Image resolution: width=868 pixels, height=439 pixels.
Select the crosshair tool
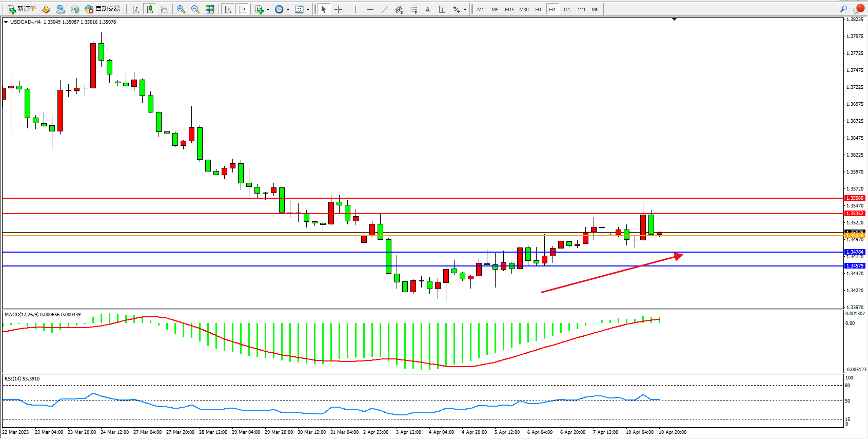338,9
